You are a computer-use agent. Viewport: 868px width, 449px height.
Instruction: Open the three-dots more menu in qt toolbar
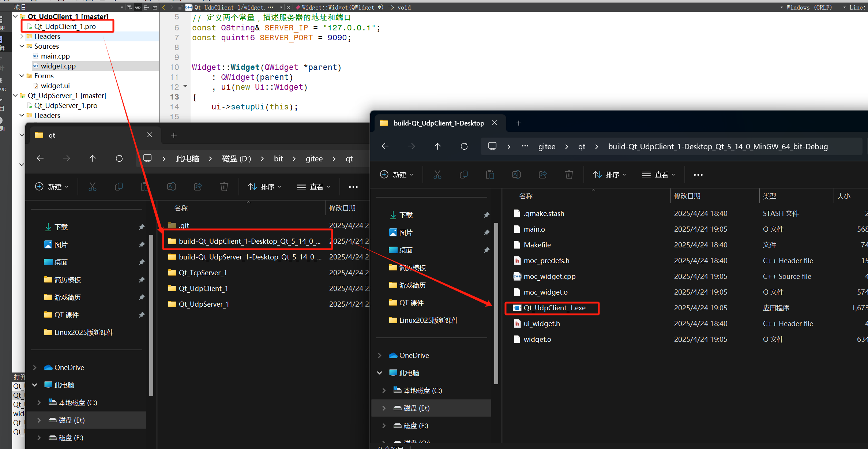[x=353, y=187]
